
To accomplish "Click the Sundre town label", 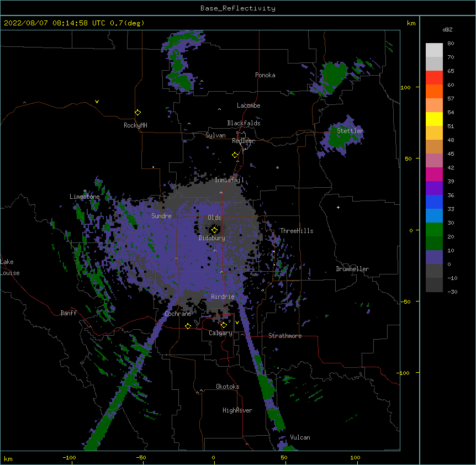I will click(x=161, y=216).
